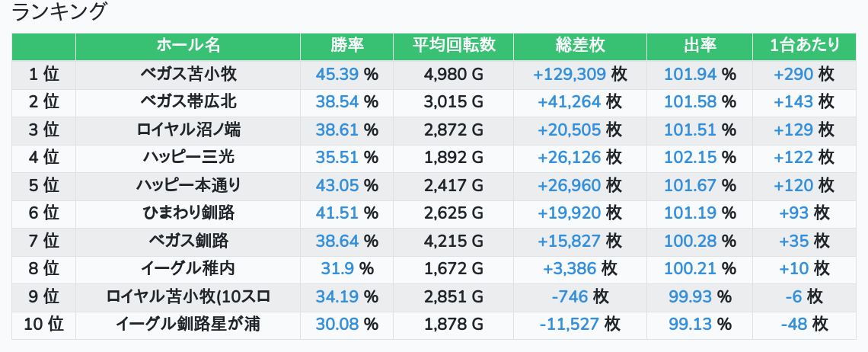Sort by the 勝率 column header
The width and height of the screenshot is (868, 352).
click(x=347, y=46)
